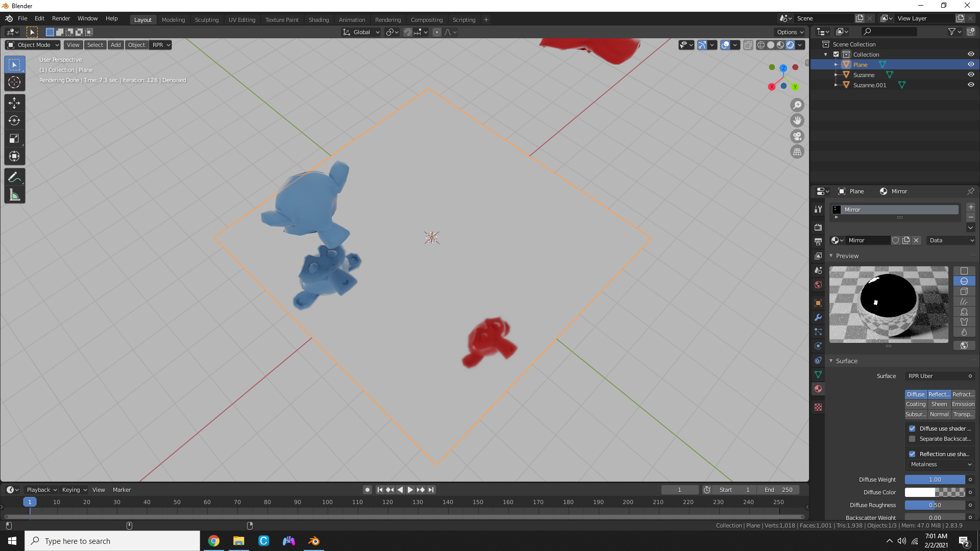Screen dimensions: 980x551
Task: Switch to wireframe viewport shading
Action: coord(761,45)
